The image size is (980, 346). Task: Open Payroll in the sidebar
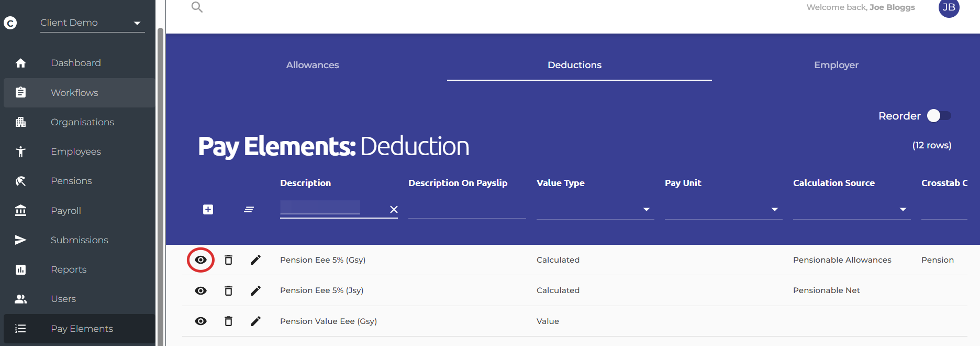point(79,211)
